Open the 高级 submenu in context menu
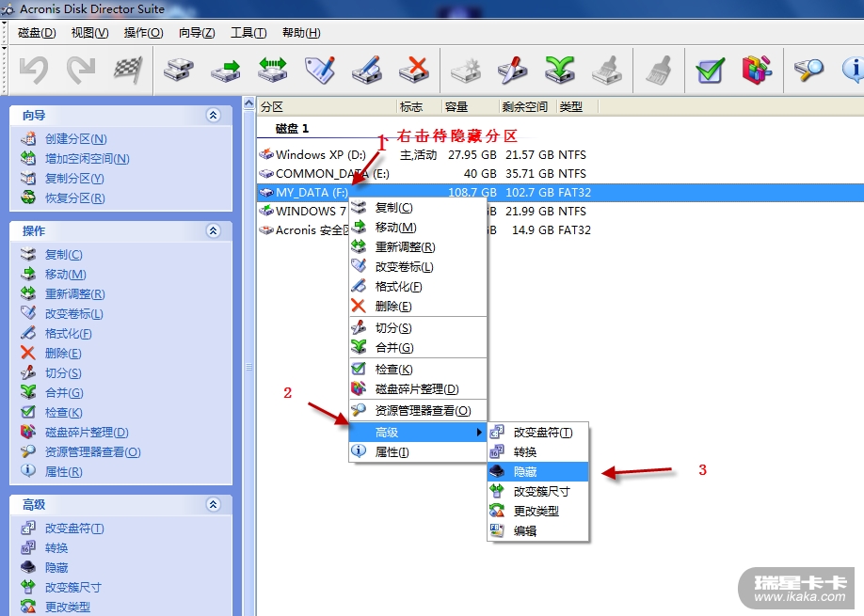Viewport: 864px width, 616px height. [x=418, y=433]
